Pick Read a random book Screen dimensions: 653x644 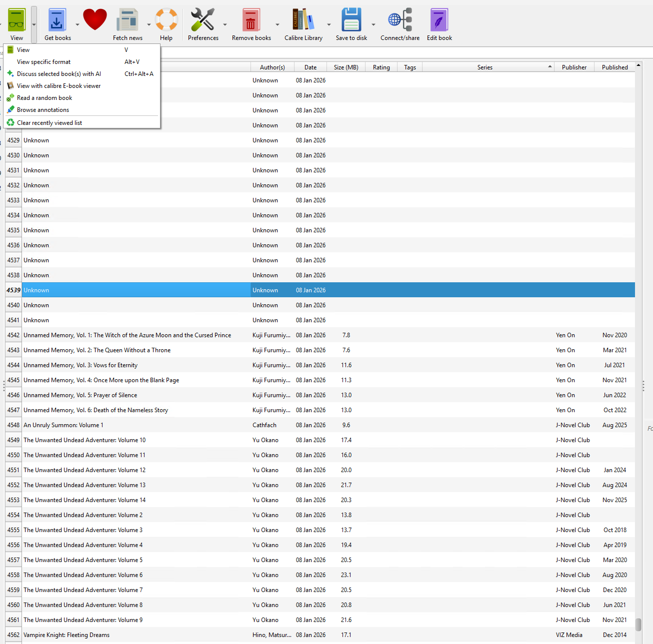82,98
